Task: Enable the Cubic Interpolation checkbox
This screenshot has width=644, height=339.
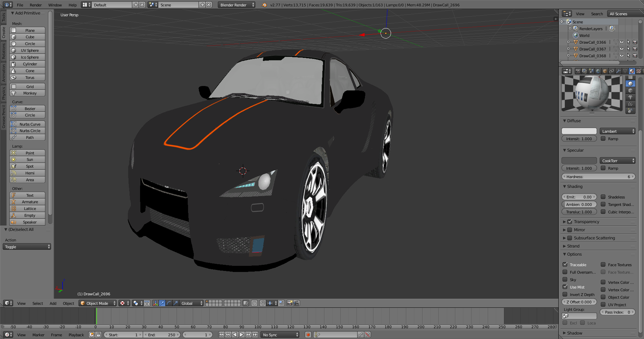Action: [603, 212]
